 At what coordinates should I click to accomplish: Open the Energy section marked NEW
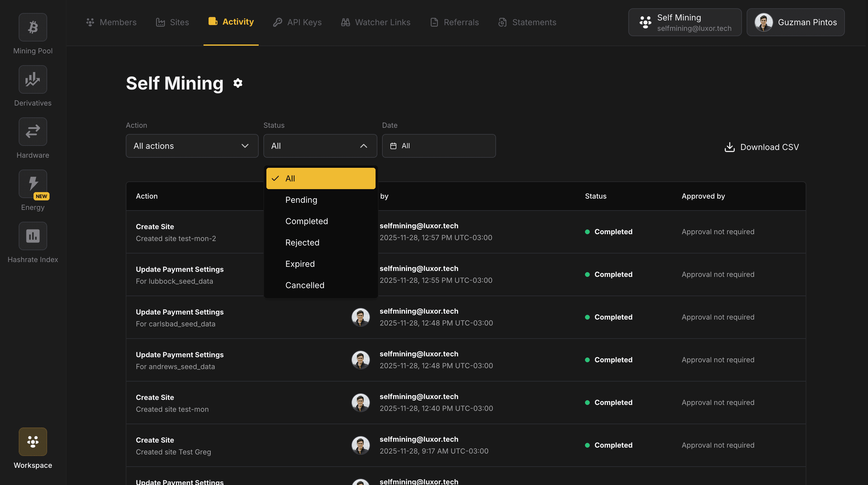tap(32, 184)
